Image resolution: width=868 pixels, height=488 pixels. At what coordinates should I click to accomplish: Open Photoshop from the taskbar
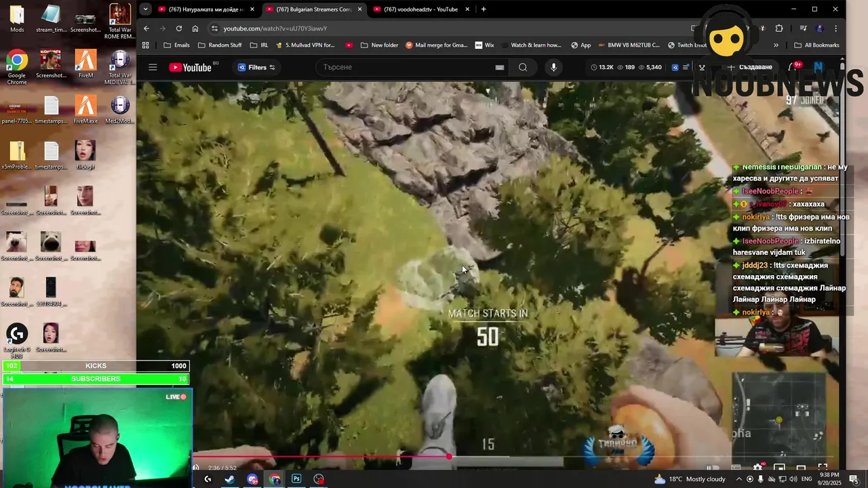click(296, 479)
